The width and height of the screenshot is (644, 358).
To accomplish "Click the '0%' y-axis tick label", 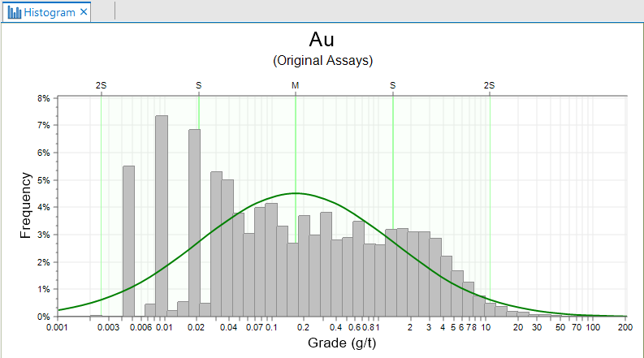I will [43, 317].
